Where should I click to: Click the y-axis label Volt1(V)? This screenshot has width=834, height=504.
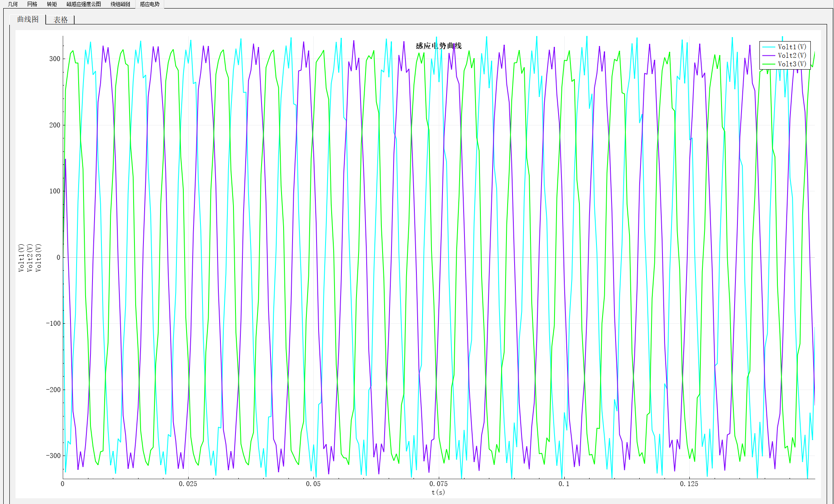21,258
